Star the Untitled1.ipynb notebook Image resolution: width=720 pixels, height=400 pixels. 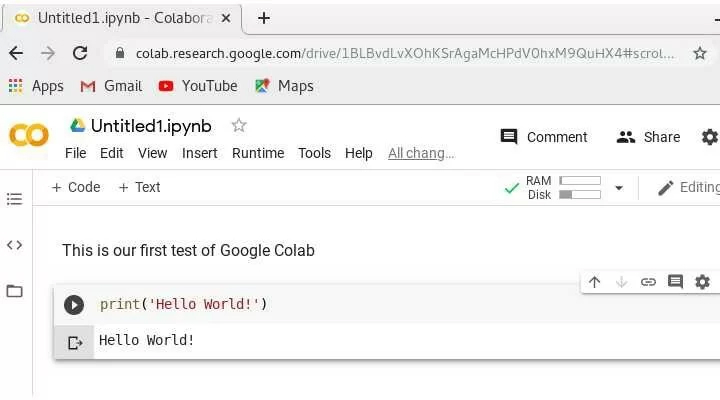click(239, 126)
